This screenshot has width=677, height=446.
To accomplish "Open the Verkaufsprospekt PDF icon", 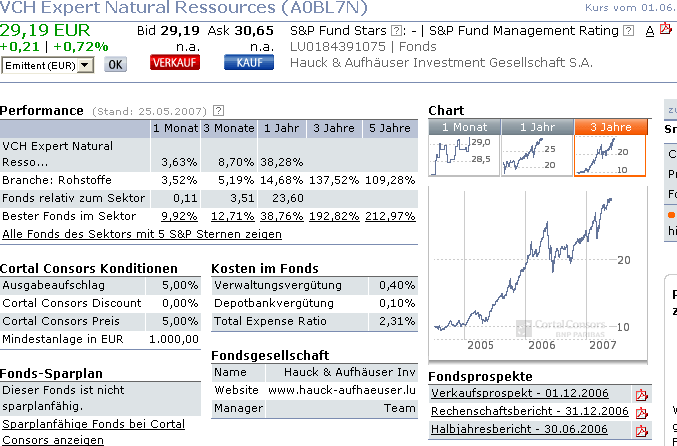I will [x=642, y=394].
